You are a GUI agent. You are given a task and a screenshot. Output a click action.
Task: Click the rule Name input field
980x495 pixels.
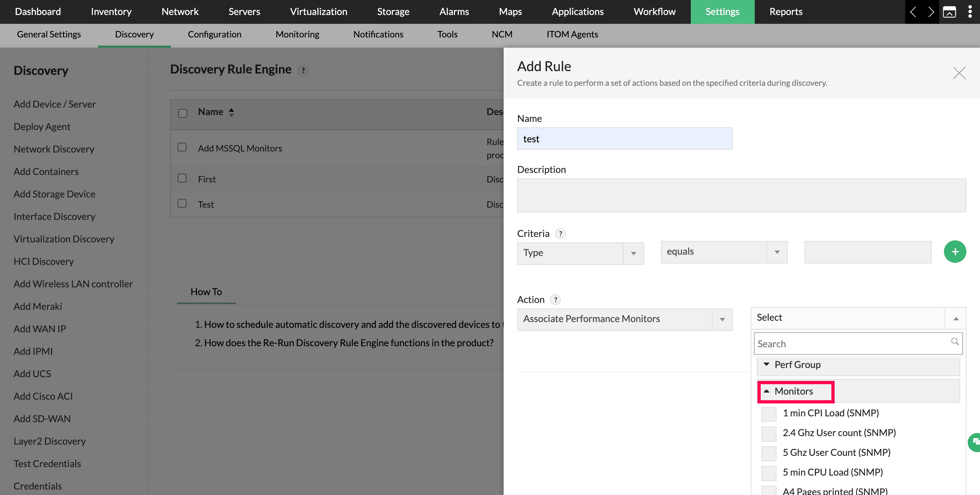[625, 139]
